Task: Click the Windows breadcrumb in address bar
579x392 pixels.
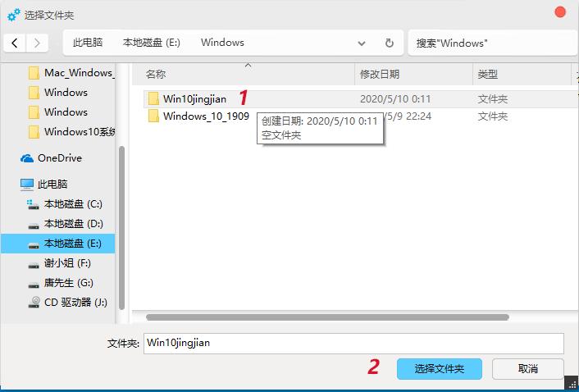Action: 222,43
